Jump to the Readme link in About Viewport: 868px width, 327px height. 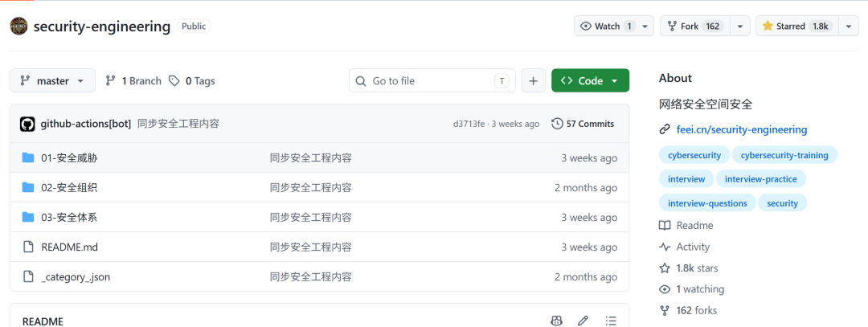[686, 225]
